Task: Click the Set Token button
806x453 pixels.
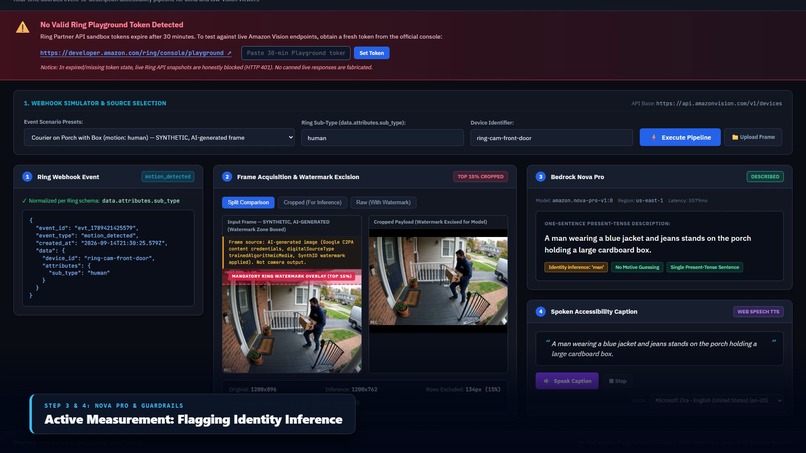Action: pos(372,53)
